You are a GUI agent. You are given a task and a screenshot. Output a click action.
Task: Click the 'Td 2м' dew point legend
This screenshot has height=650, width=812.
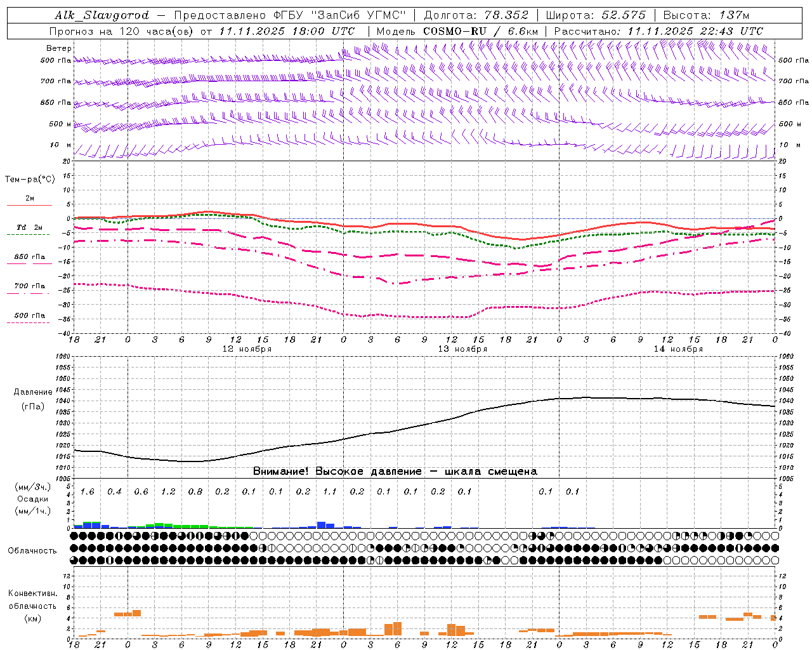[x=29, y=227]
